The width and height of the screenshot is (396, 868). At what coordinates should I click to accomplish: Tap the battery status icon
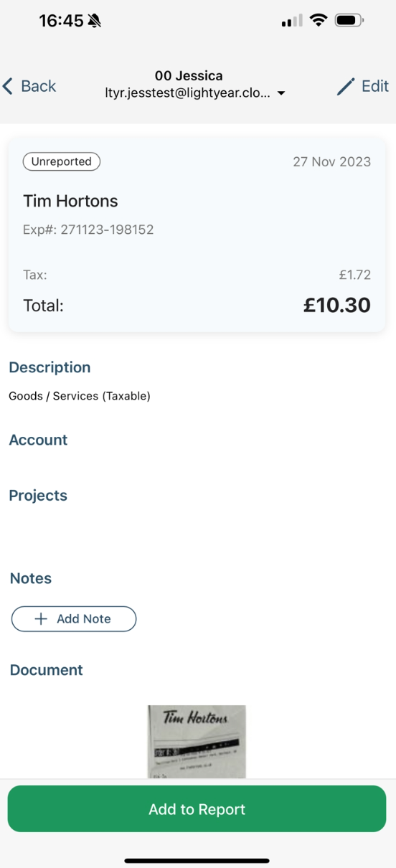350,21
